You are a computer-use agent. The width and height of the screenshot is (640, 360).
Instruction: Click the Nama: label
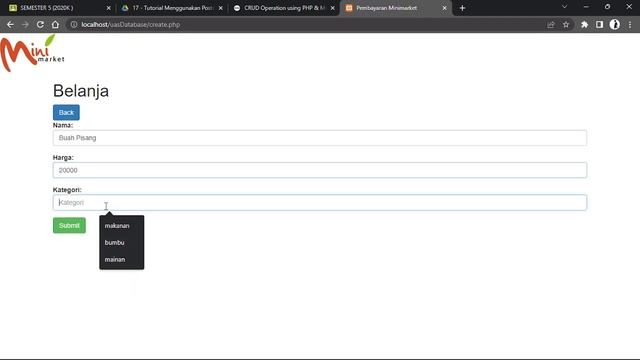63,125
